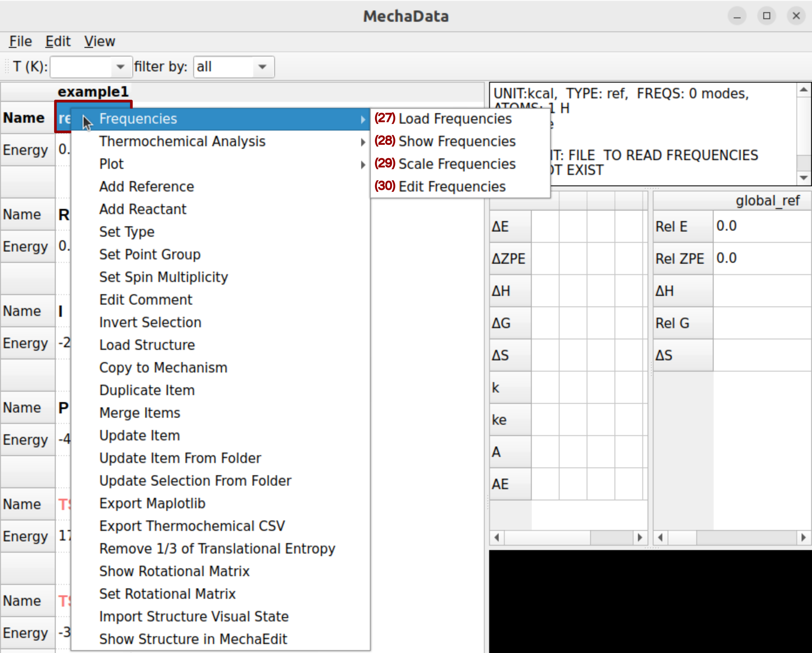Screen dimensions: 812x653
Task: Click the global_ref table scroll right arrow
Action: pyautogui.click(x=804, y=537)
